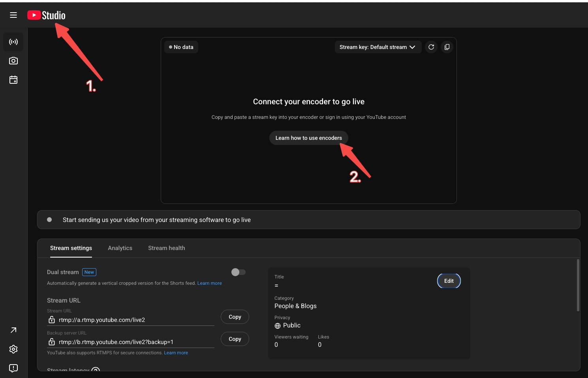588x378 pixels.
Task: Click the Connect your encoder to go live heading
Action: (309, 102)
